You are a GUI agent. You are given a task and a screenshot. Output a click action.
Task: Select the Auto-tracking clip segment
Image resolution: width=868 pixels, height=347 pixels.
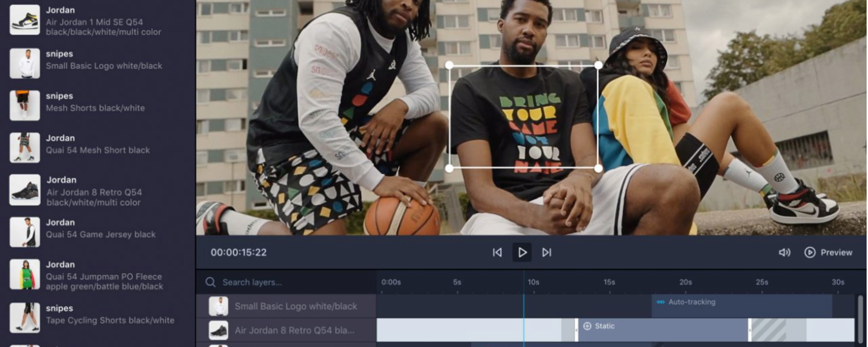(742, 306)
